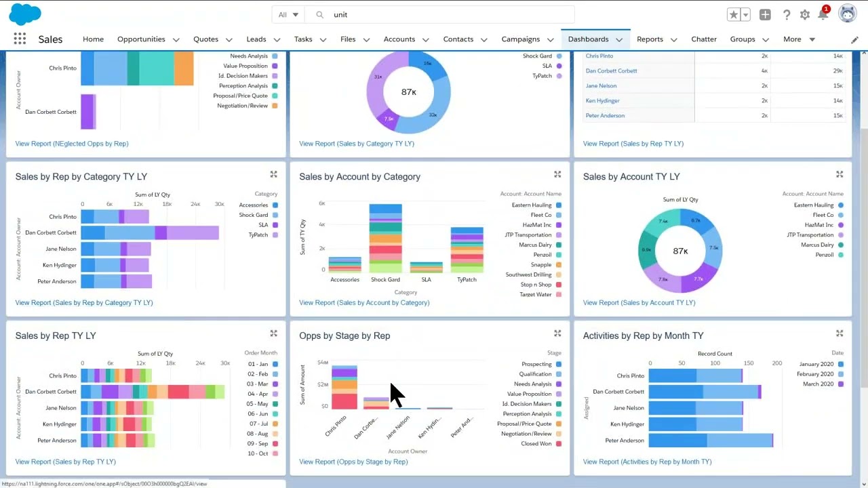Viewport: 868px width, 488px height.
Task: Expand the Activities by Rep by Month chart
Action: pos(840,333)
